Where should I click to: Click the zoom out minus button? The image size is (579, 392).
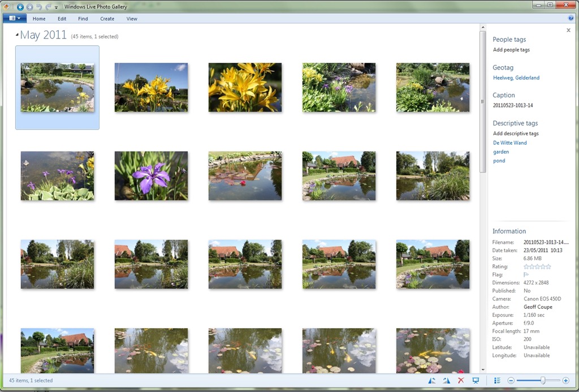pyautogui.click(x=511, y=381)
